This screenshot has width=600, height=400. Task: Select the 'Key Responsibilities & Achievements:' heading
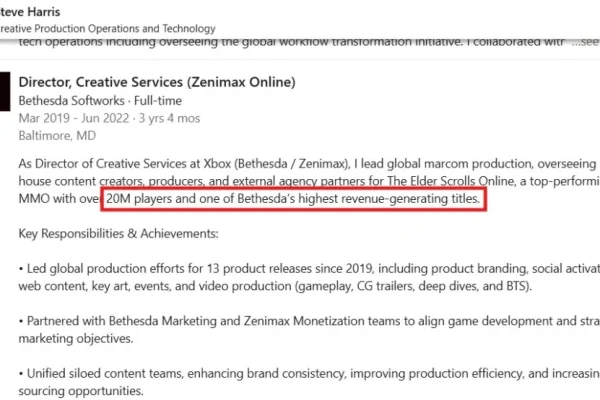pos(118,233)
